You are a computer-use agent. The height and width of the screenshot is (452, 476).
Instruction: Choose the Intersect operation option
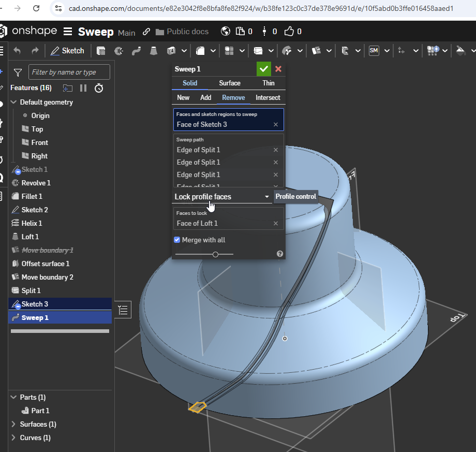pyautogui.click(x=267, y=97)
